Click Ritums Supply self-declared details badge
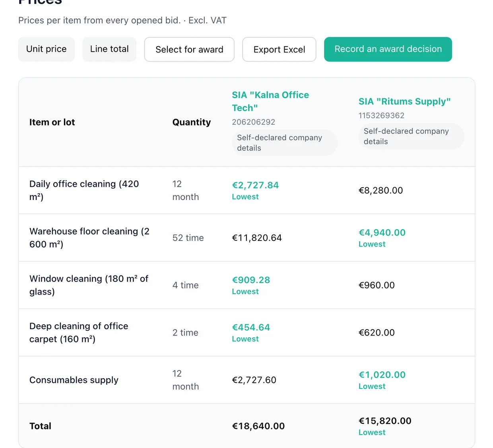The image size is (493, 448). 411,136
